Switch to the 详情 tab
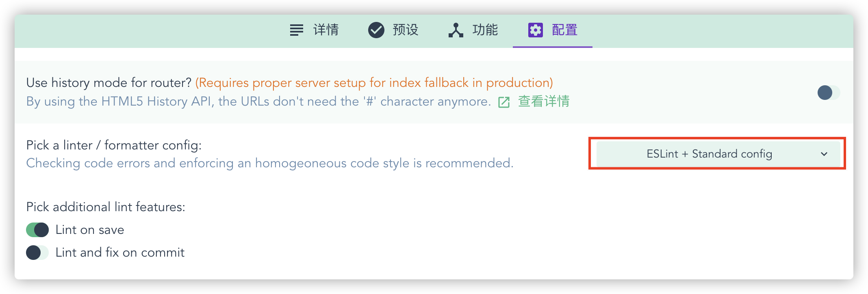868x294 pixels. pos(314,30)
